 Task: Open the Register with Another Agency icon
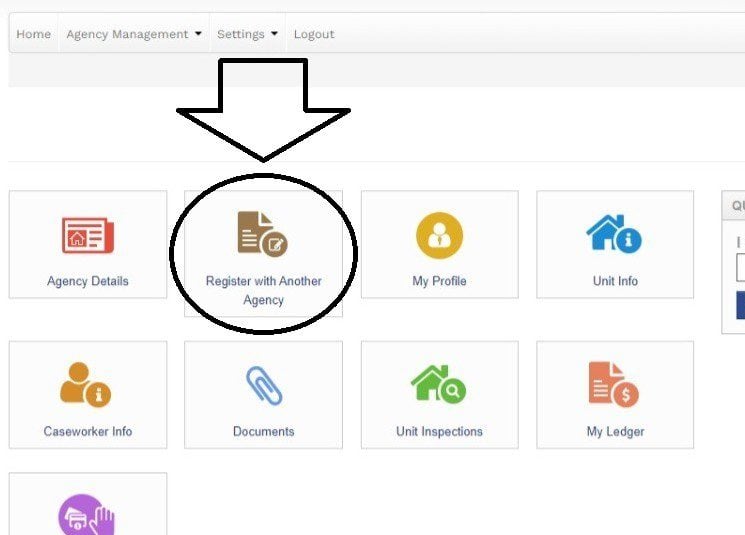point(262,232)
